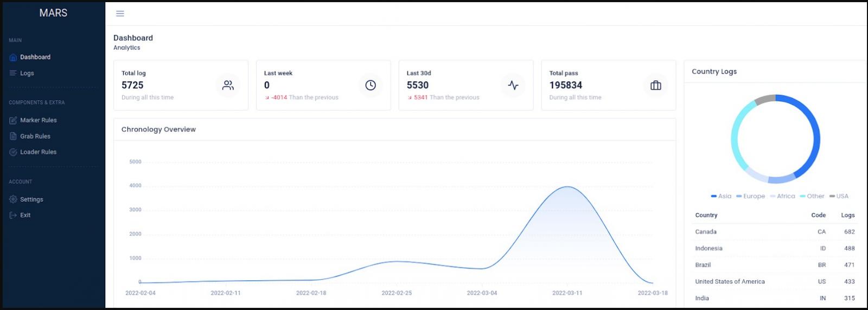Screen dimensions: 868x310
Task: Click the Logs list icon in the sidebar
Action: pyautogui.click(x=13, y=73)
